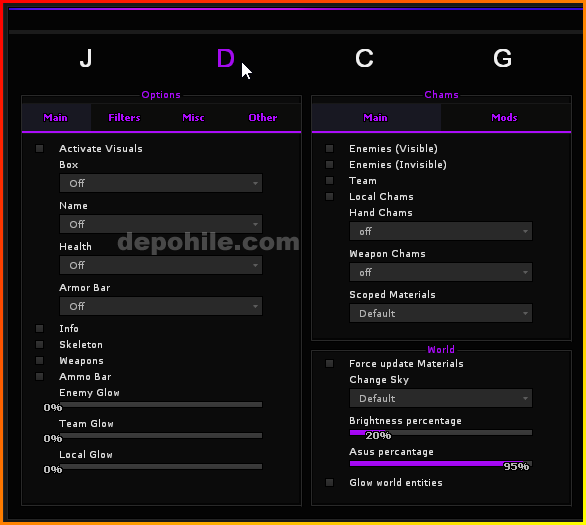Switch to the Filters tab
The height and width of the screenshot is (525, 586).
(124, 118)
